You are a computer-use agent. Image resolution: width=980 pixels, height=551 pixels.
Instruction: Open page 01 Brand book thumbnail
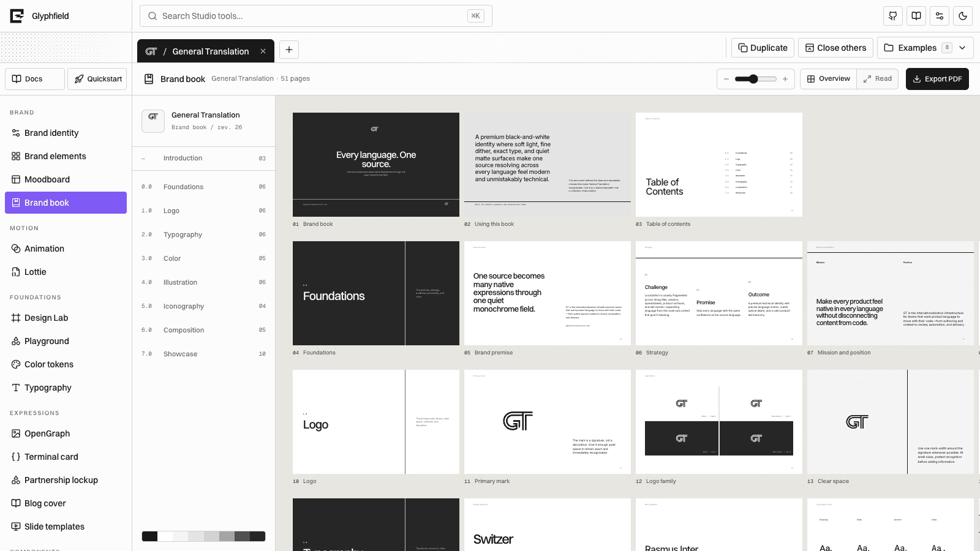[x=376, y=165]
